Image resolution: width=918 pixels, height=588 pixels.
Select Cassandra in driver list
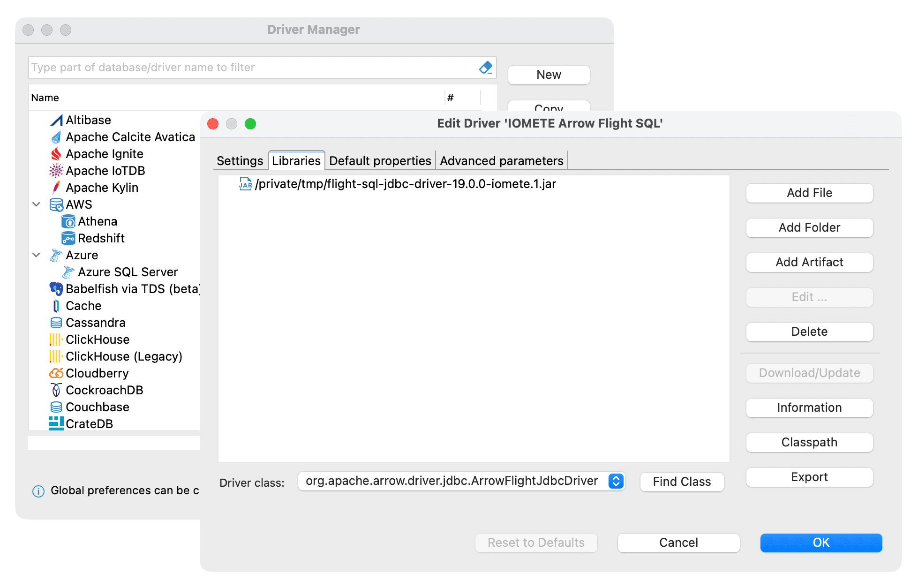[x=96, y=323]
